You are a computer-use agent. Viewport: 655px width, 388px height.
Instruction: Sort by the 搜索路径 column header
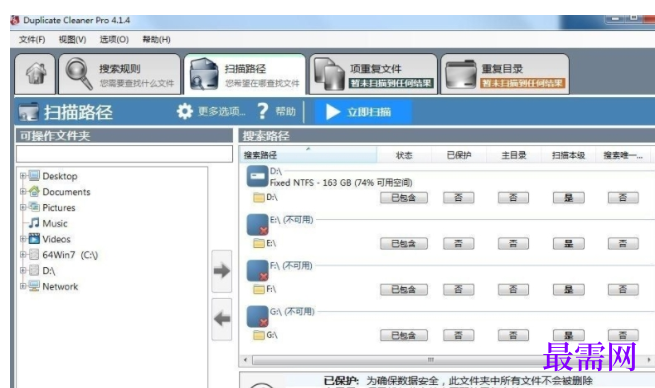[308, 155]
